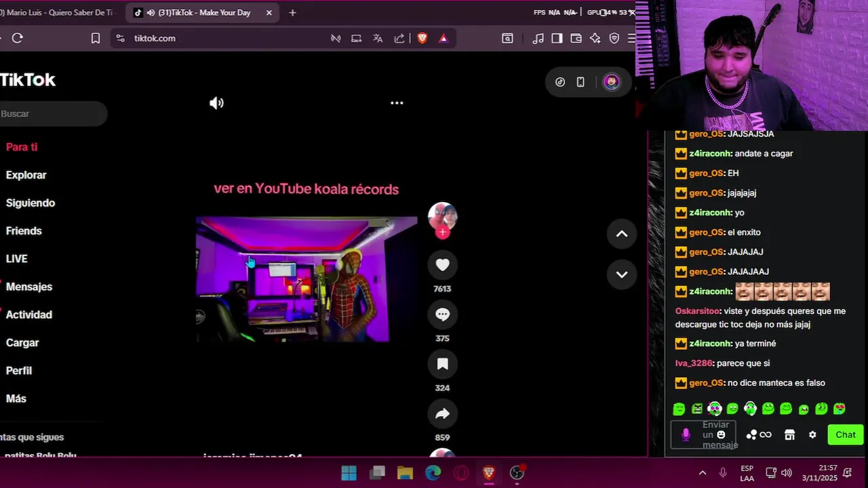
Task: Open the comments bubble showing 375
Action: pos(442,314)
